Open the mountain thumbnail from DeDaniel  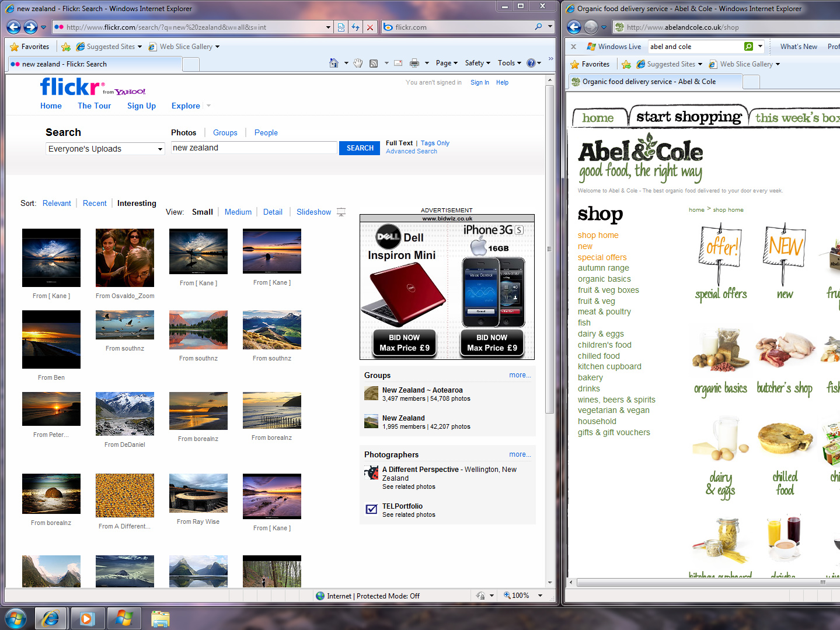(x=125, y=414)
